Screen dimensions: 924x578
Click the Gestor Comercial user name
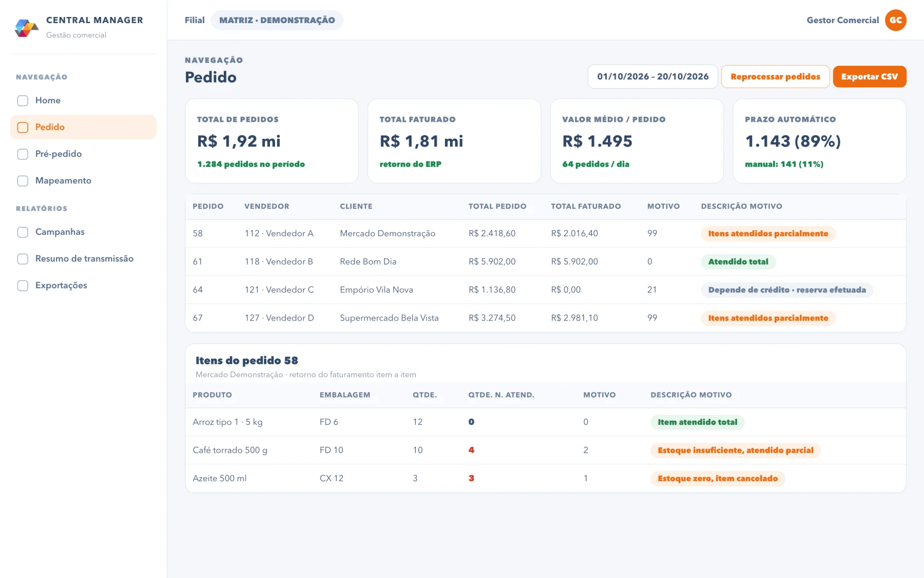pyautogui.click(x=842, y=20)
